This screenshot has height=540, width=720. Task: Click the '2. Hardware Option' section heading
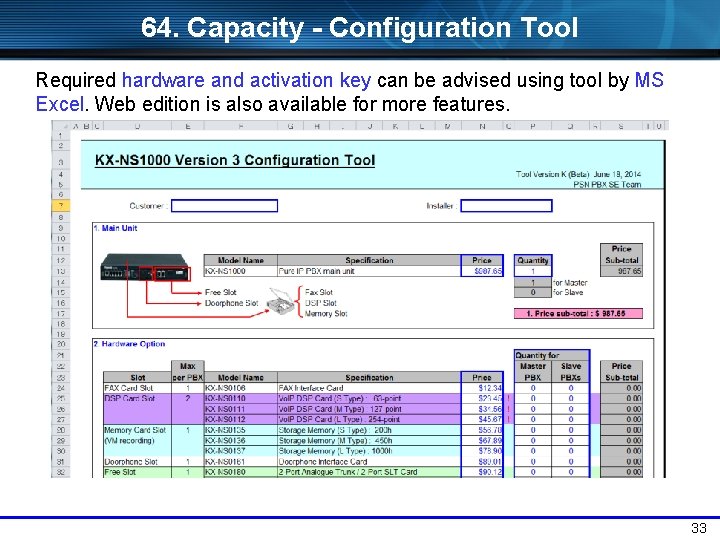(129, 344)
